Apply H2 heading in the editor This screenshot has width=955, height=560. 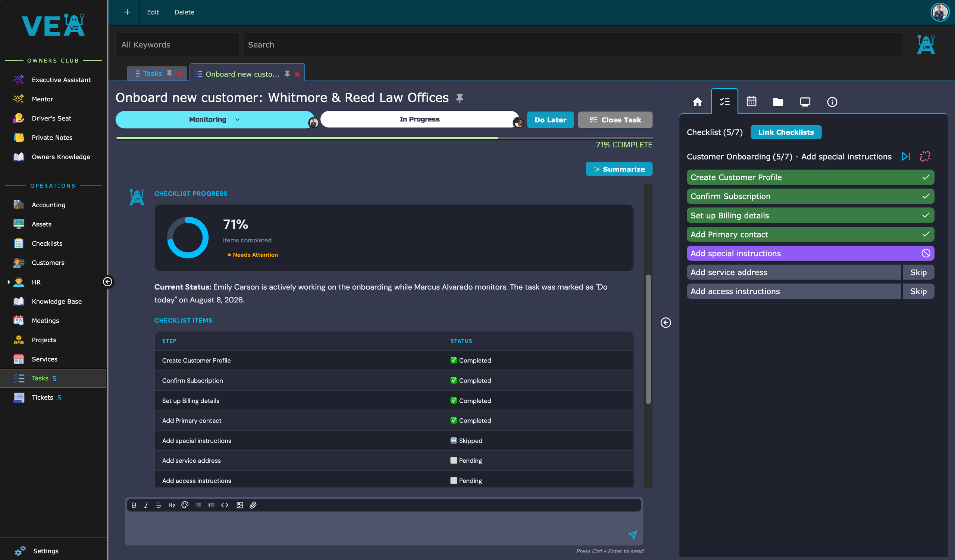pyautogui.click(x=172, y=505)
